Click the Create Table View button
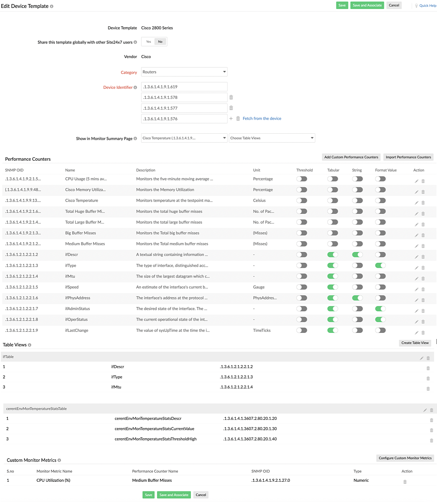The height and width of the screenshot is (504, 437). pos(415,343)
